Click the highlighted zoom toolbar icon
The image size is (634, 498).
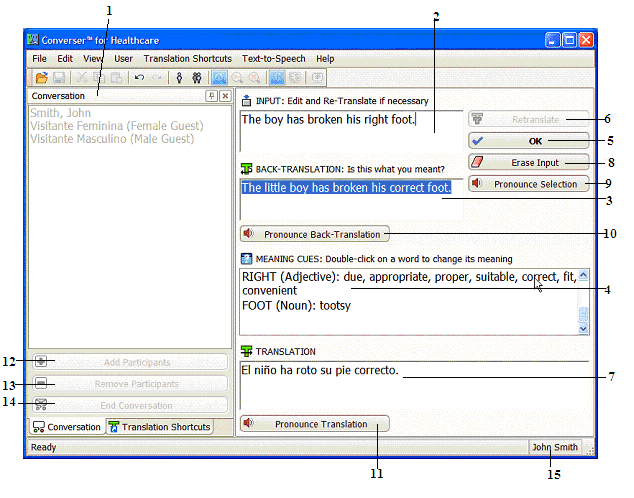219,77
